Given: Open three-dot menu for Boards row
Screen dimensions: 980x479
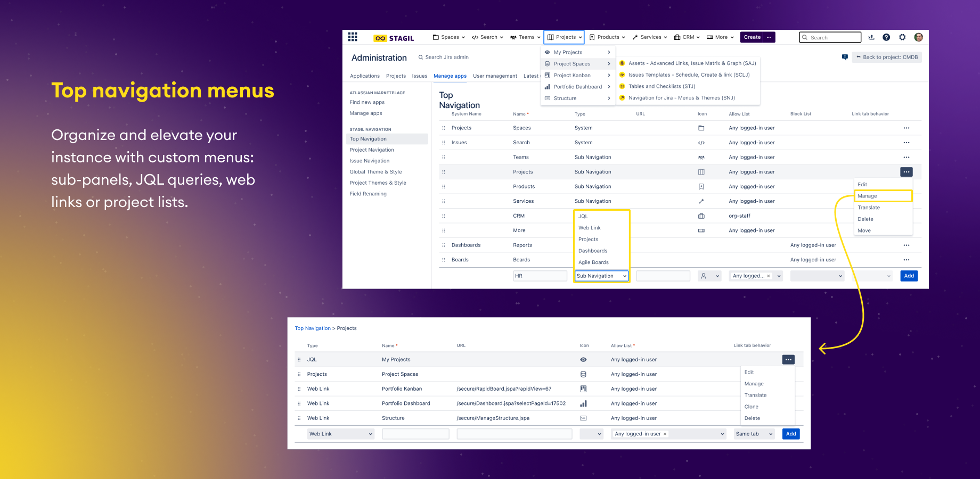Looking at the screenshot, I should click(x=907, y=260).
